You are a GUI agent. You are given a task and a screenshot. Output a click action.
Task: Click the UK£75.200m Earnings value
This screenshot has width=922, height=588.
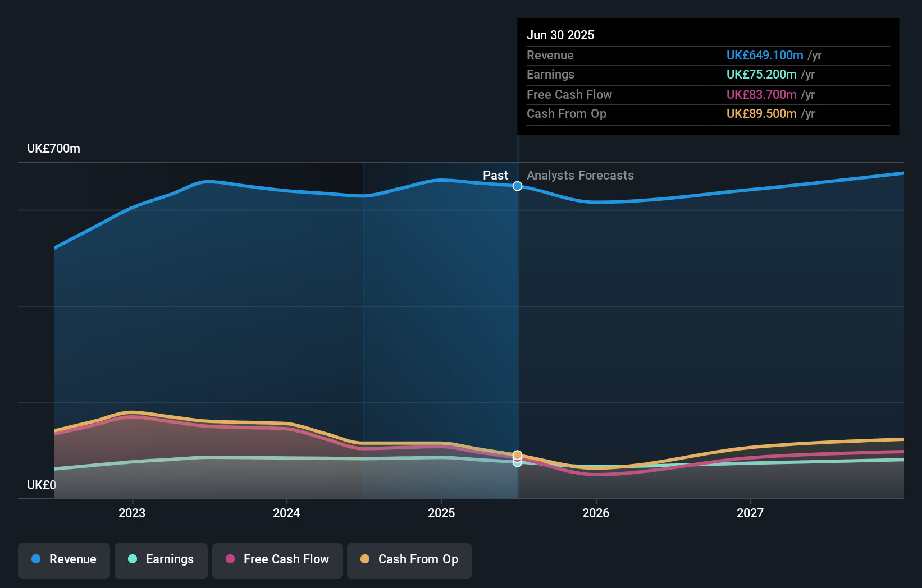pyautogui.click(x=761, y=74)
